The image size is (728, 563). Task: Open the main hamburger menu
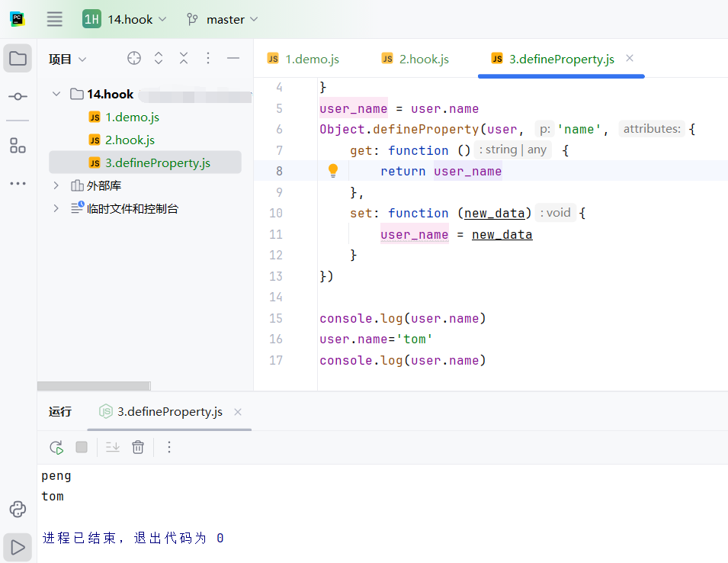(x=54, y=19)
